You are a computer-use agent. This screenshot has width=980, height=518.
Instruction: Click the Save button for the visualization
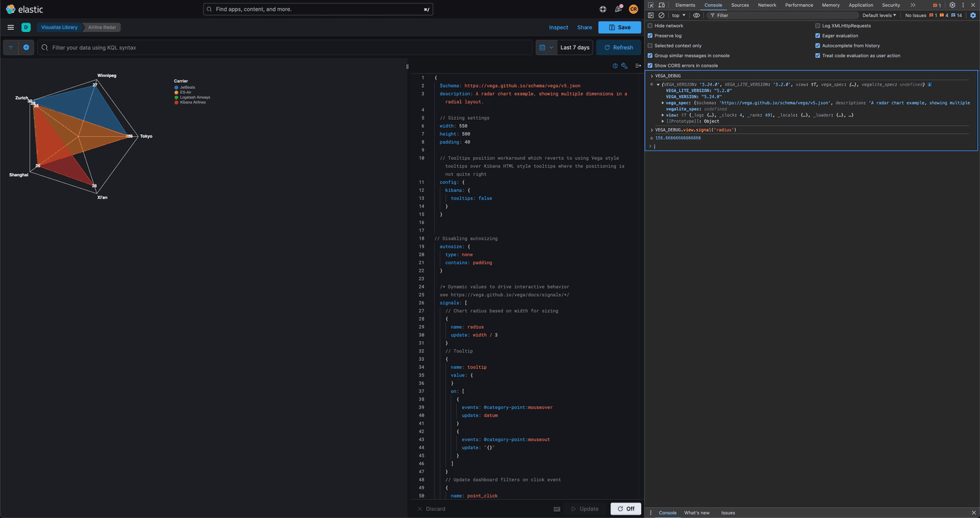pos(619,27)
